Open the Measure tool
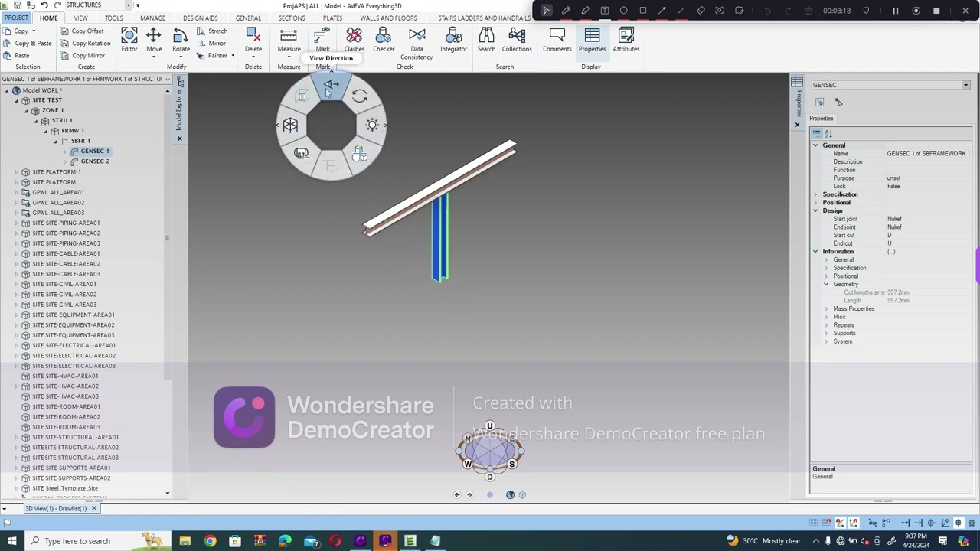This screenshot has height=551, width=980. [x=289, y=41]
